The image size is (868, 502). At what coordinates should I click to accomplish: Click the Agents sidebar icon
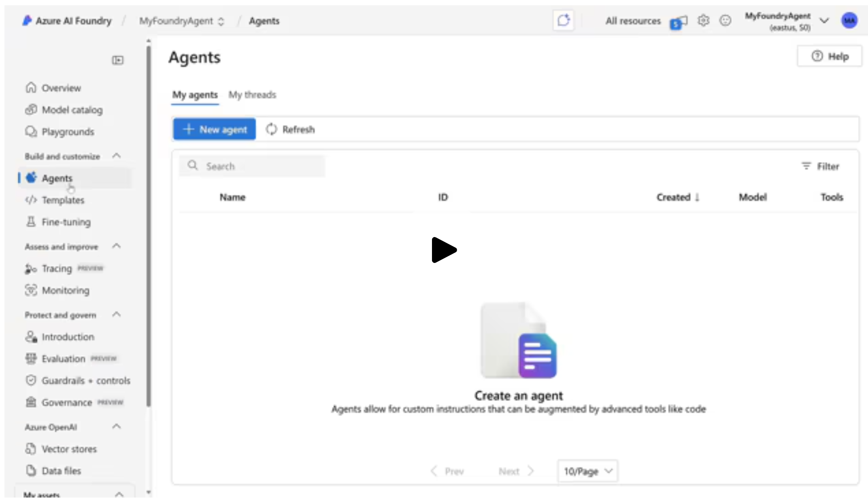pos(31,177)
